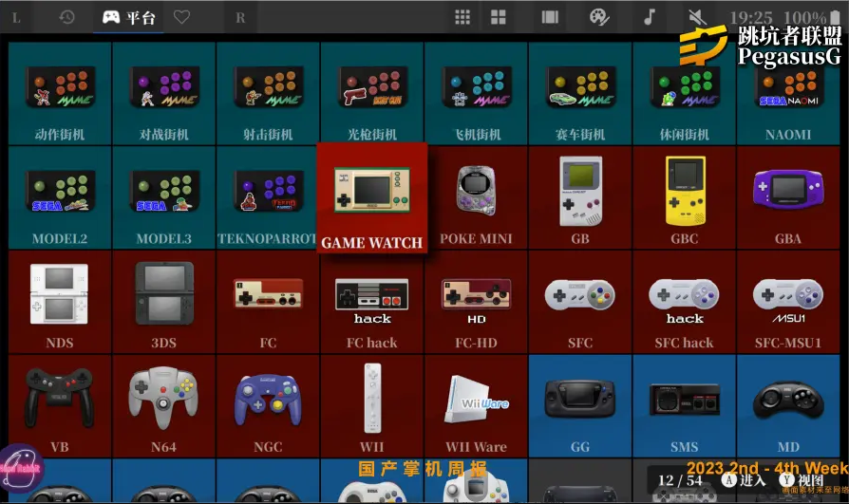
Task: Click the A 进入 enter button
Action: tap(744, 480)
